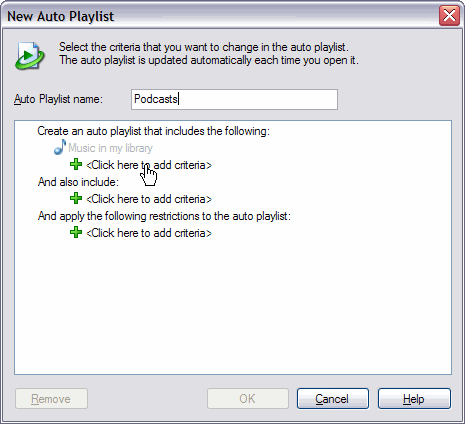
Task: Open Help for auto playlists
Action: coord(414,399)
